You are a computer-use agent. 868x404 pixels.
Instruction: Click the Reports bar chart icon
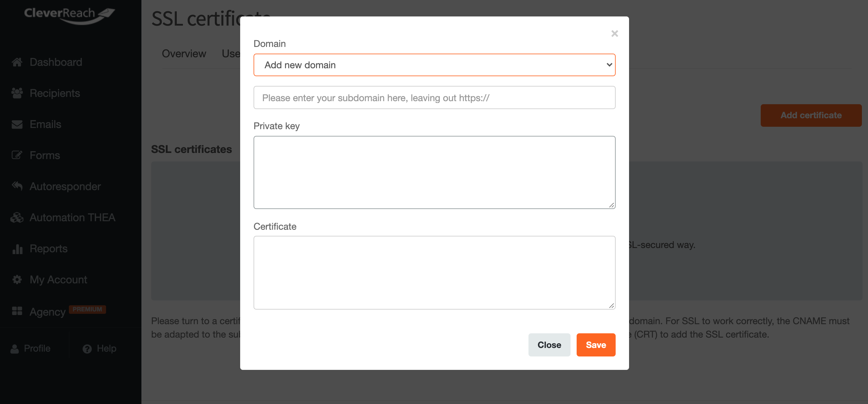(x=17, y=249)
